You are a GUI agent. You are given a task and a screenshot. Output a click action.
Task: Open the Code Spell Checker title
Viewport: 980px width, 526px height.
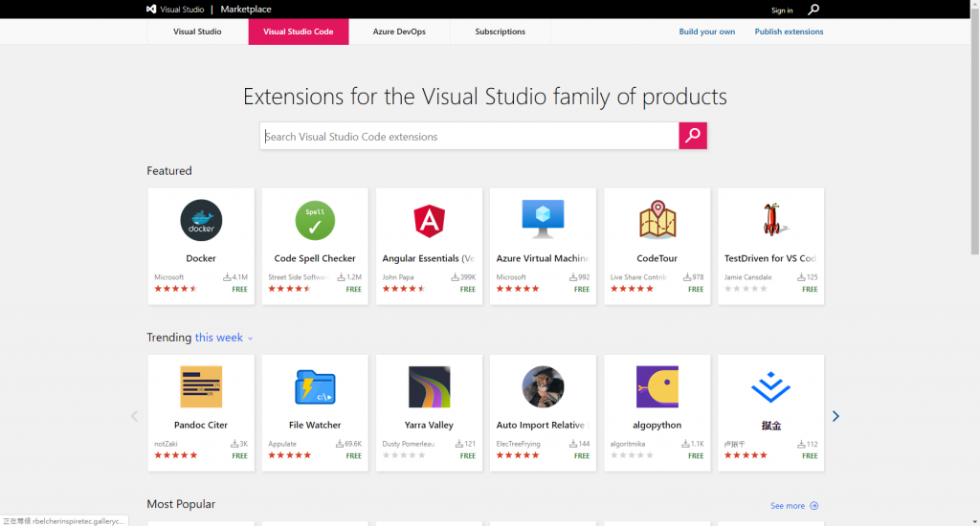coord(315,258)
